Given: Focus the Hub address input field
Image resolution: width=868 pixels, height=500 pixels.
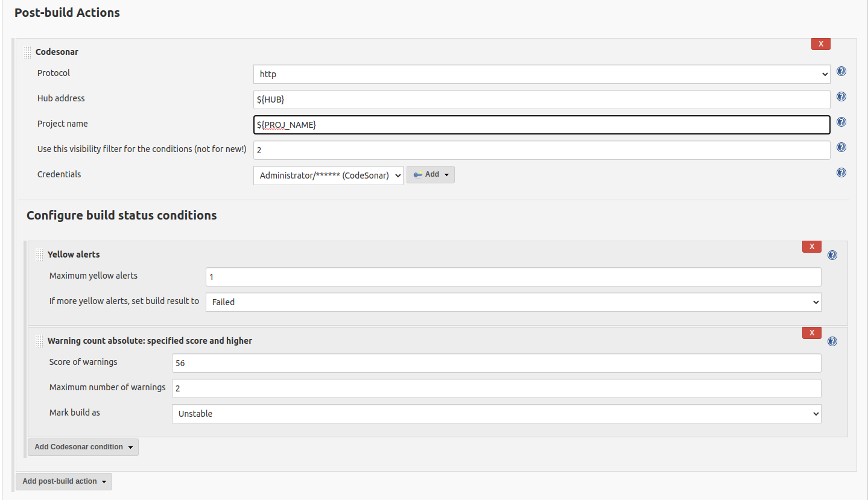Looking at the screenshot, I should click(x=542, y=100).
